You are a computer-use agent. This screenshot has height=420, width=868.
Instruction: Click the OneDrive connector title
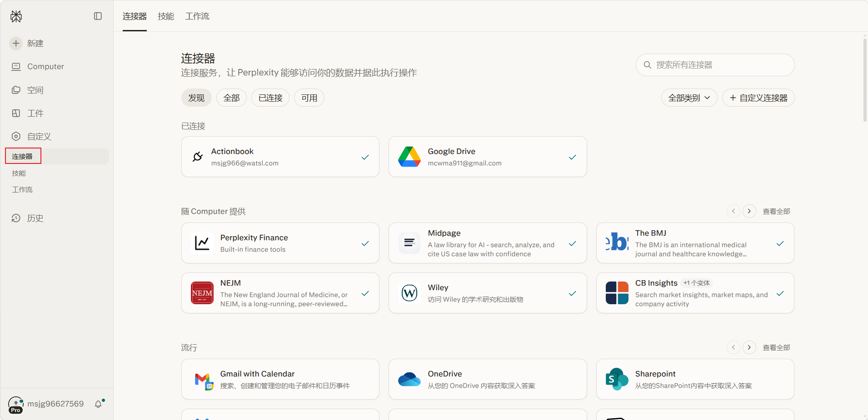(x=444, y=374)
